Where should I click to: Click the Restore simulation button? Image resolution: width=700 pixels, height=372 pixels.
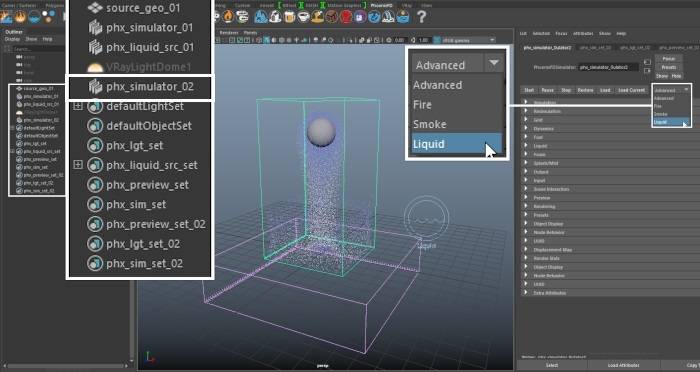click(585, 90)
